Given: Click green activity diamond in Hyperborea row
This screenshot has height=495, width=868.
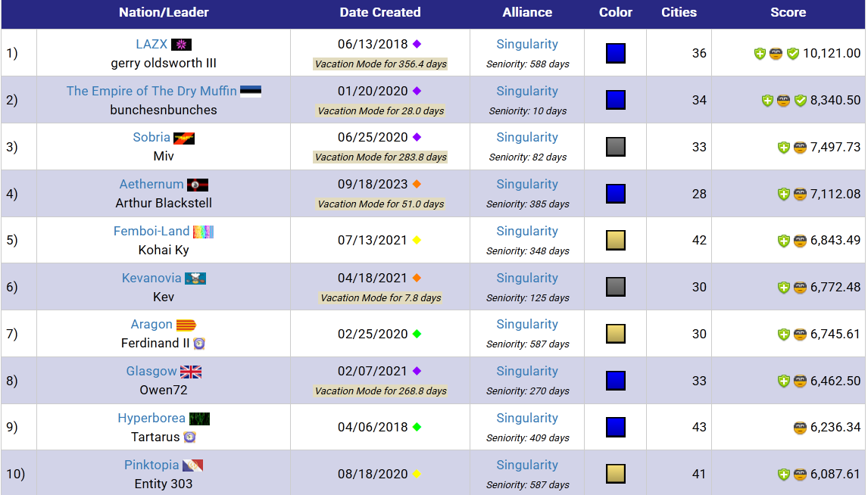Looking at the screenshot, I should pos(417,427).
